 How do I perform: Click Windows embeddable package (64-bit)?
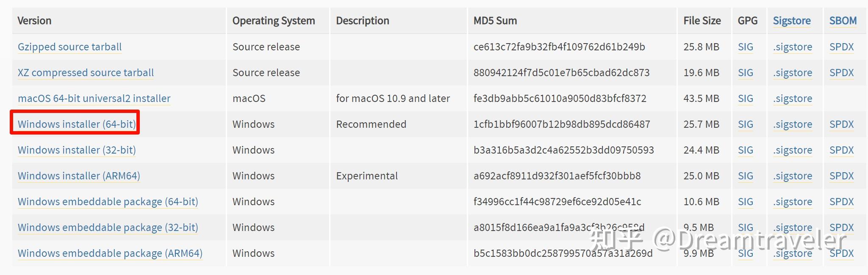pos(108,201)
